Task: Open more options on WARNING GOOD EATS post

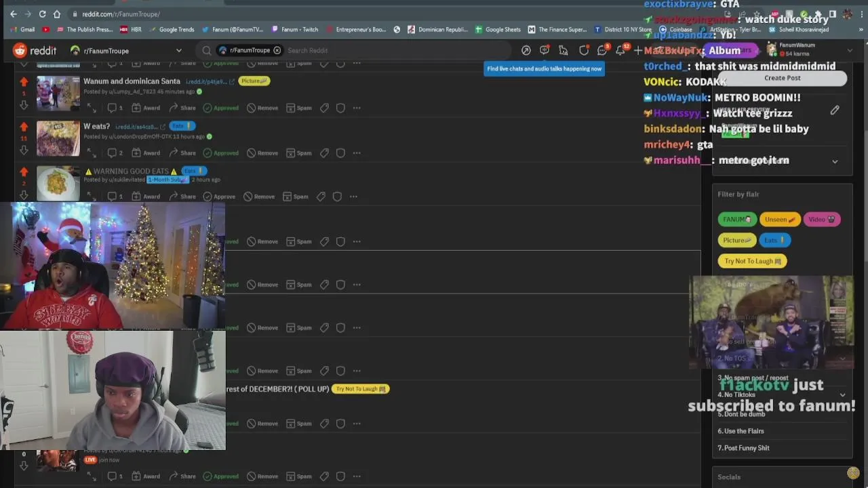Action: (353, 197)
